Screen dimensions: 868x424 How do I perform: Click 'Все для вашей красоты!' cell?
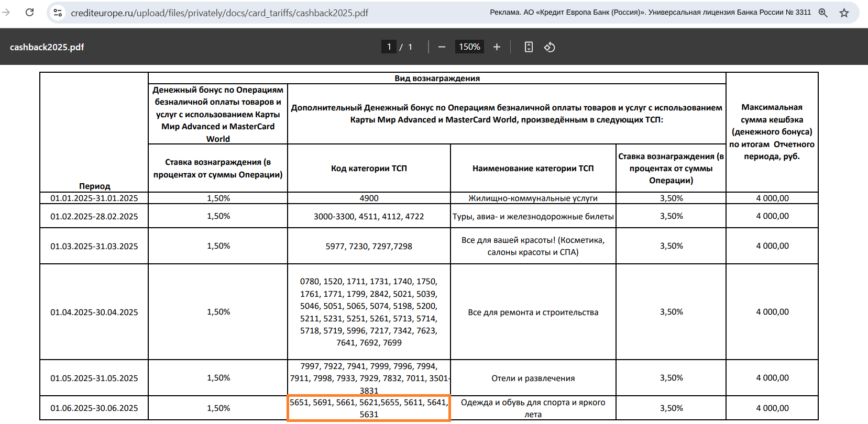tap(533, 246)
